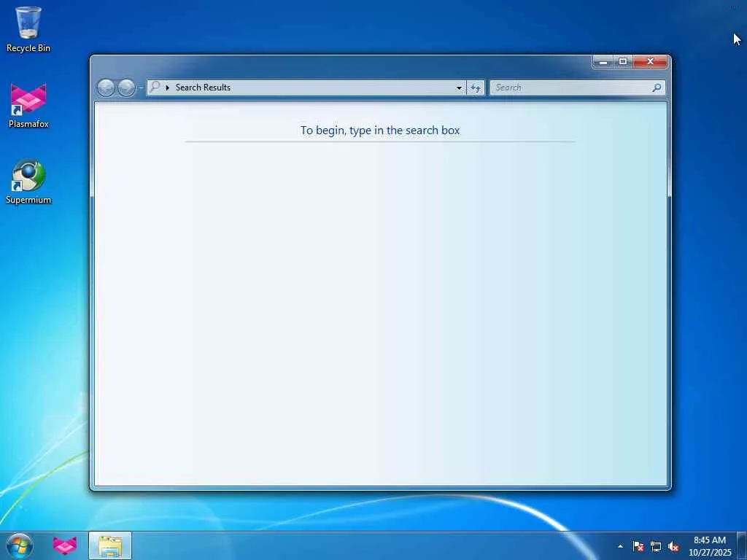This screenshot has width=747, height=560.
Task: Maximize the Search Results window
Action: (623, 61)
